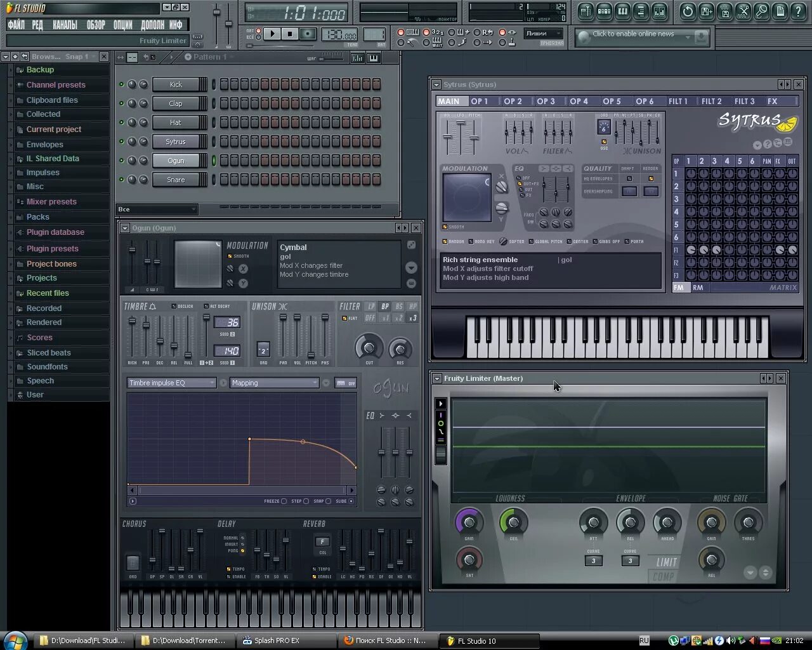The height and width of the screenshot is (650, 812).
Task: Toggle the green mute light for Snare
Action: 121,180
